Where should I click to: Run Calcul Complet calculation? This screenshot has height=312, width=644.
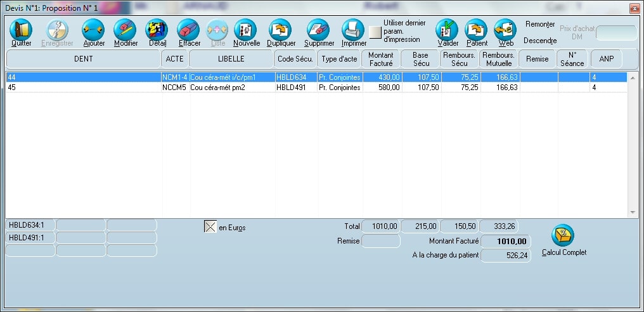(563, 236)
